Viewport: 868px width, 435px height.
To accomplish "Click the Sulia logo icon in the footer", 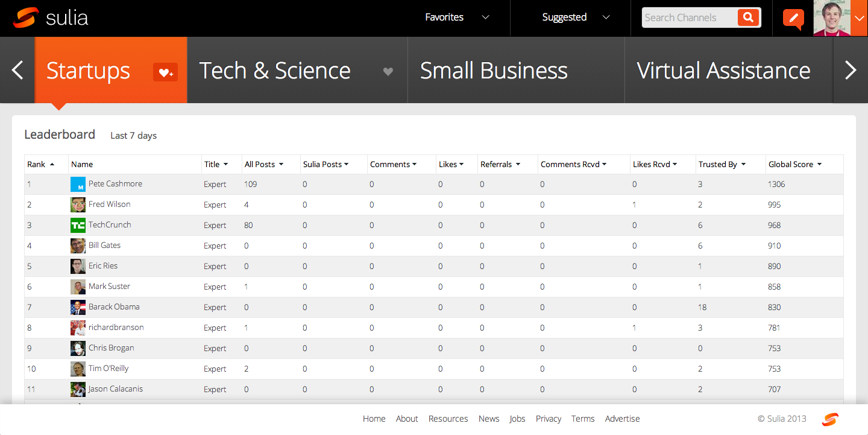I will [830, 419].
